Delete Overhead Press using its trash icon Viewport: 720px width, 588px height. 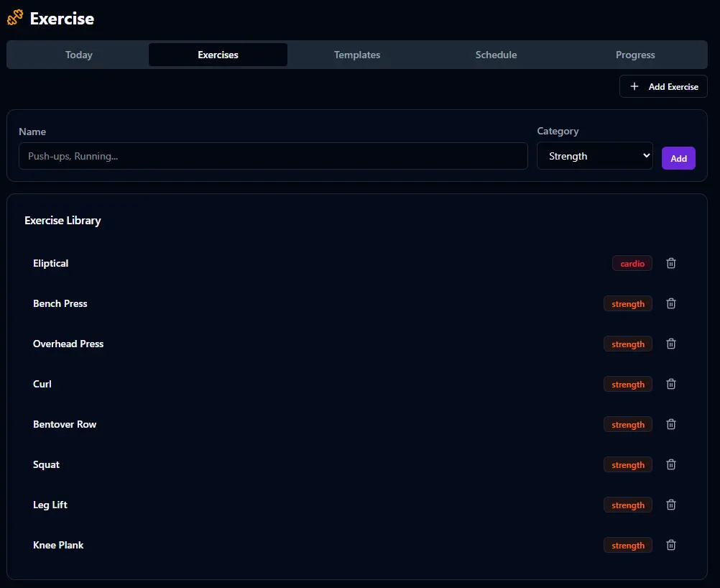point(670,344)
